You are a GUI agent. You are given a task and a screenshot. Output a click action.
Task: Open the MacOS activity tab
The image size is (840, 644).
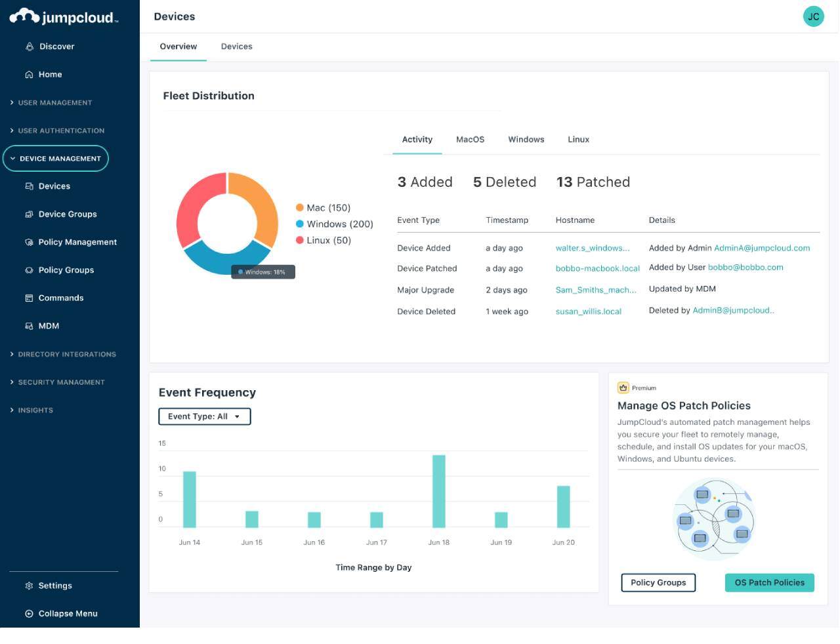[471, 139]
